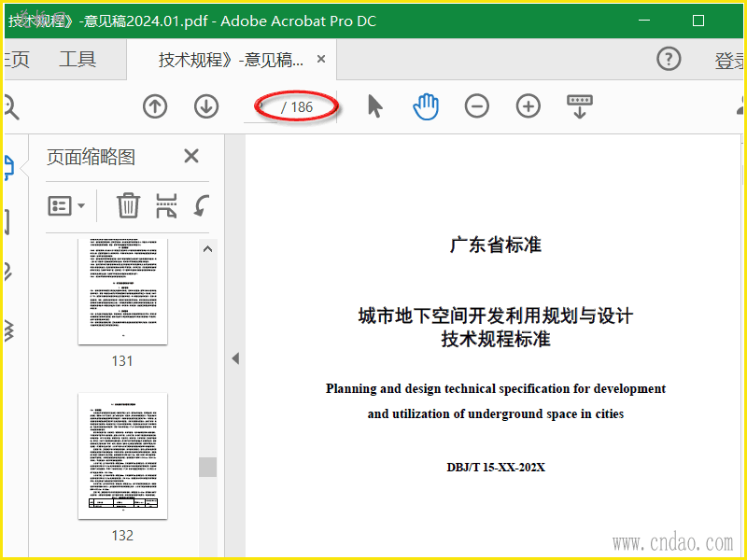Open the bookmarks sidebar icon
The image size is (747, 560).
[x=7, y=222]
